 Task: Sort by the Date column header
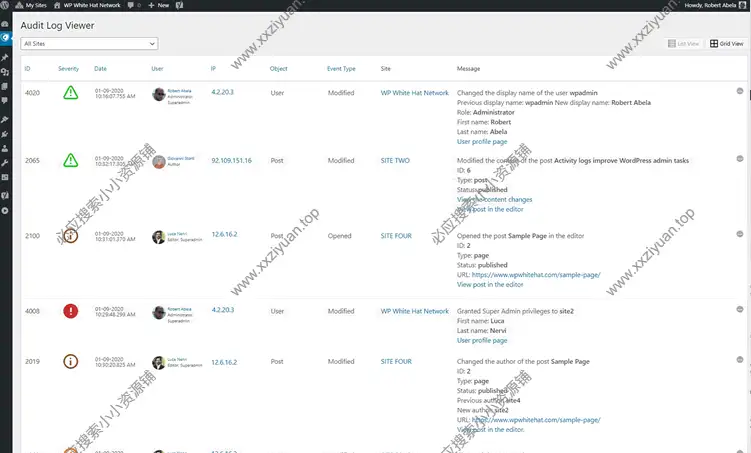tap(100, 68)
